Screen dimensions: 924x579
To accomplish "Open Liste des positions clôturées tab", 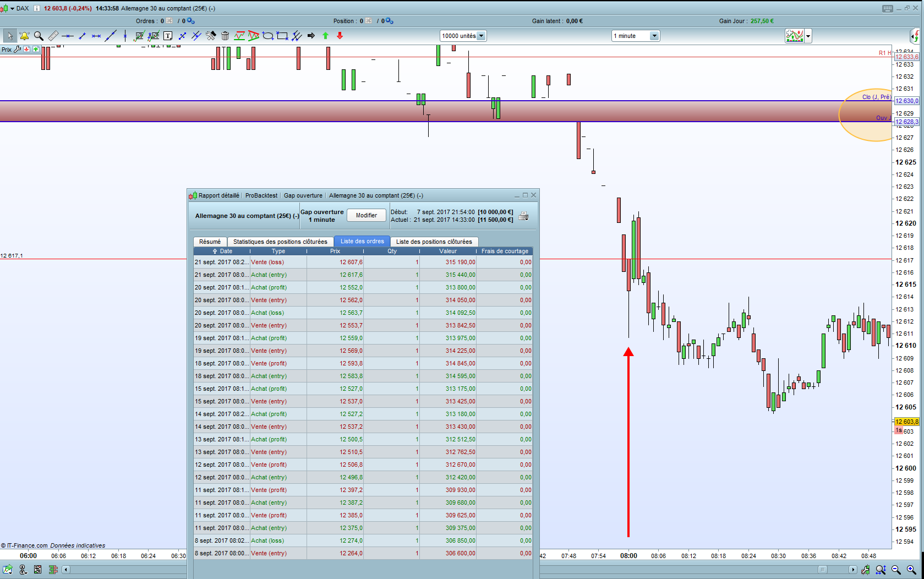I will 434,242.
